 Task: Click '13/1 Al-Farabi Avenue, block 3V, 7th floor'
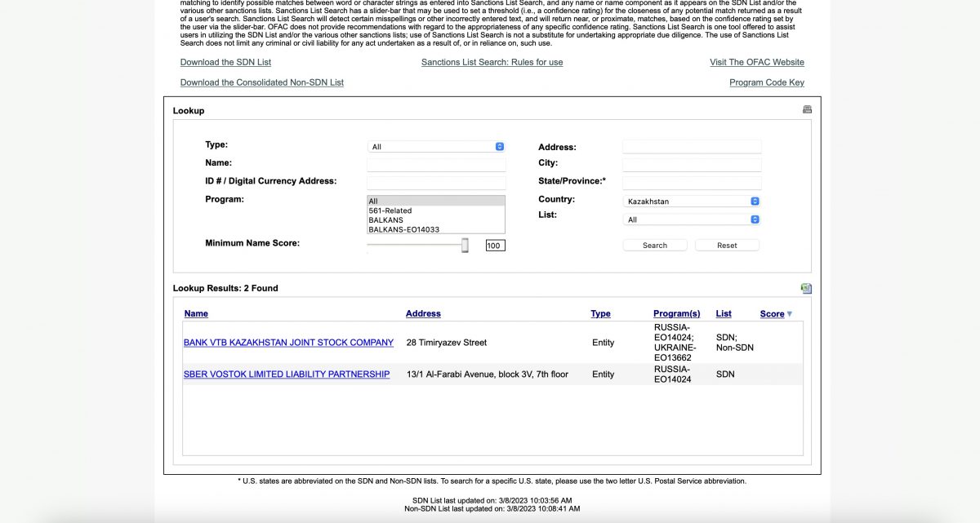tap(488, 375)
